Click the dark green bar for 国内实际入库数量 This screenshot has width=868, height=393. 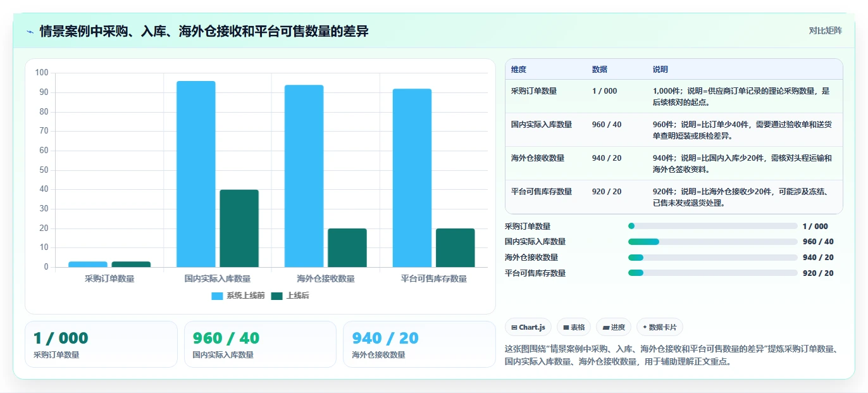click(239, 228)
